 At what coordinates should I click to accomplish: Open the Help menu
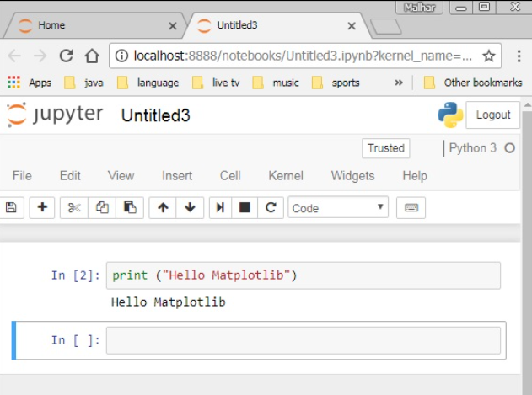tap(415, 176)
